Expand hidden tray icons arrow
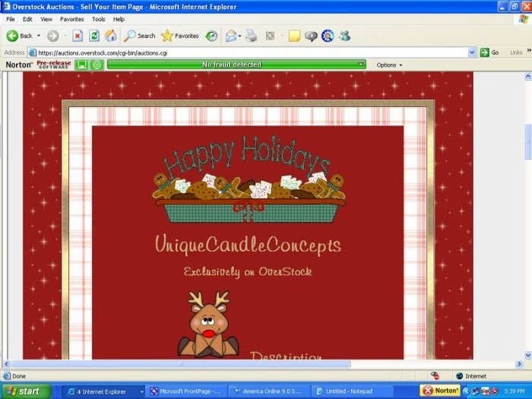The image size is (532, 399). [466, 391]
